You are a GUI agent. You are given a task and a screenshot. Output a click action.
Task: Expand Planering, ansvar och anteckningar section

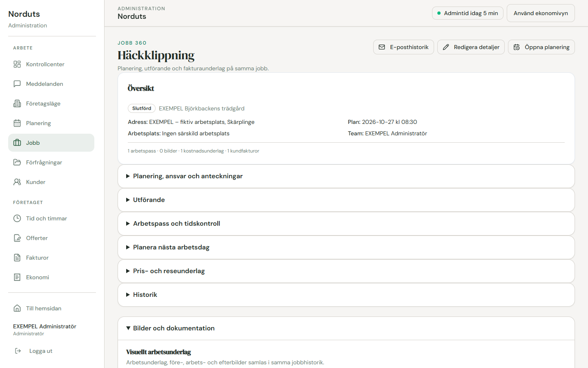click(x=346, y=176)
